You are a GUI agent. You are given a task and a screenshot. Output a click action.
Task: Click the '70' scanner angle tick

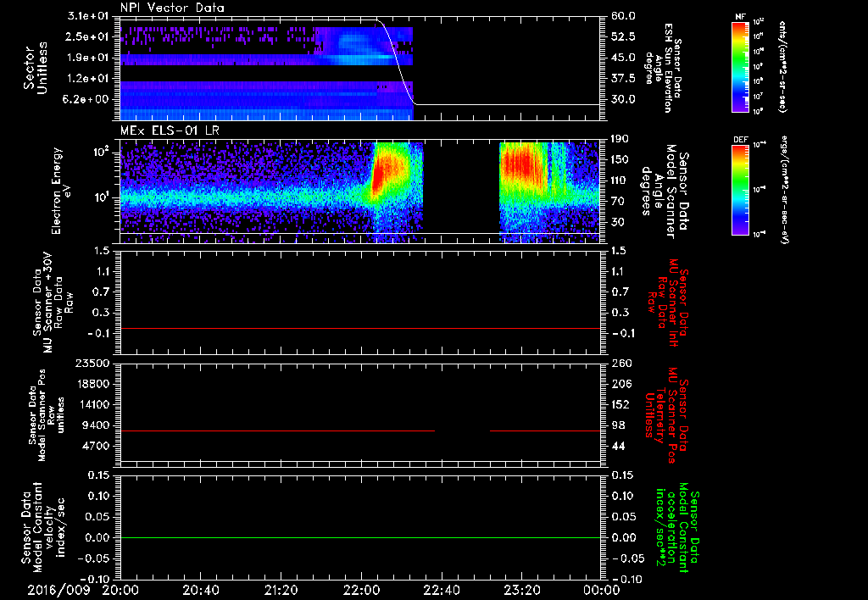[x=618, y=202]
